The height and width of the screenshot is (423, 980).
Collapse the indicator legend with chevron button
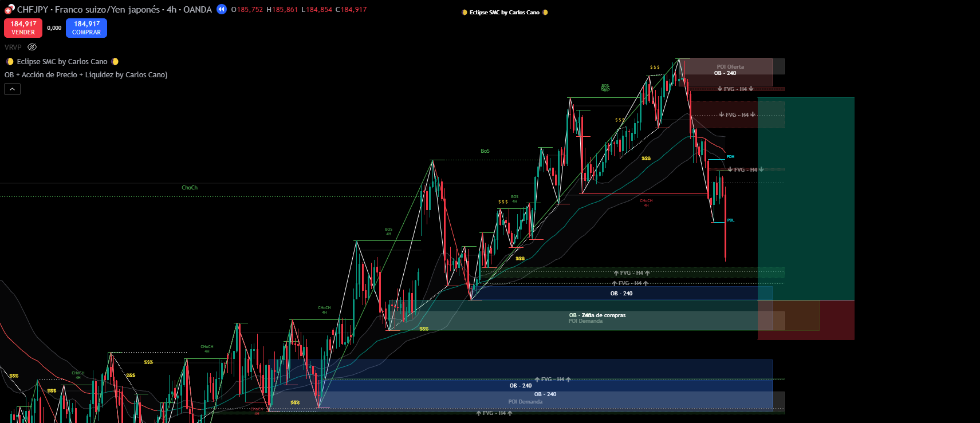click(x=13, y=89)
